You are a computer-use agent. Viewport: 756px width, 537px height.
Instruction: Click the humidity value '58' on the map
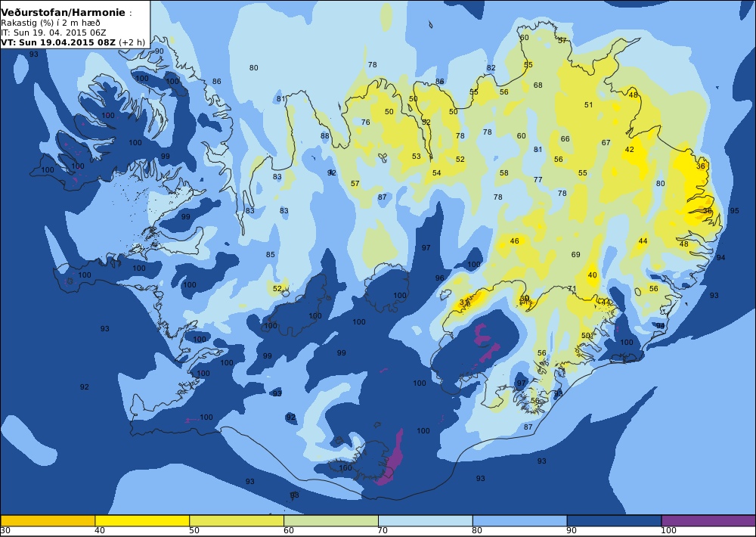[503, 172]
